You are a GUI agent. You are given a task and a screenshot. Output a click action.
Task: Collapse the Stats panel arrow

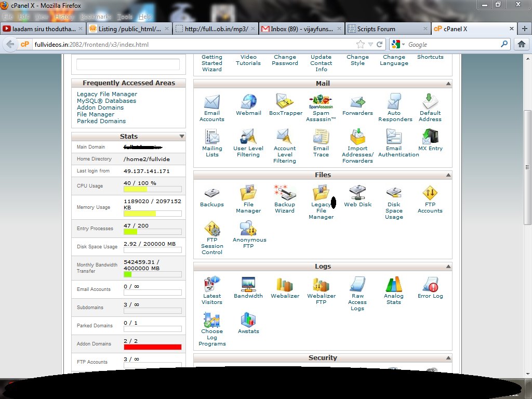pos(182,137)
